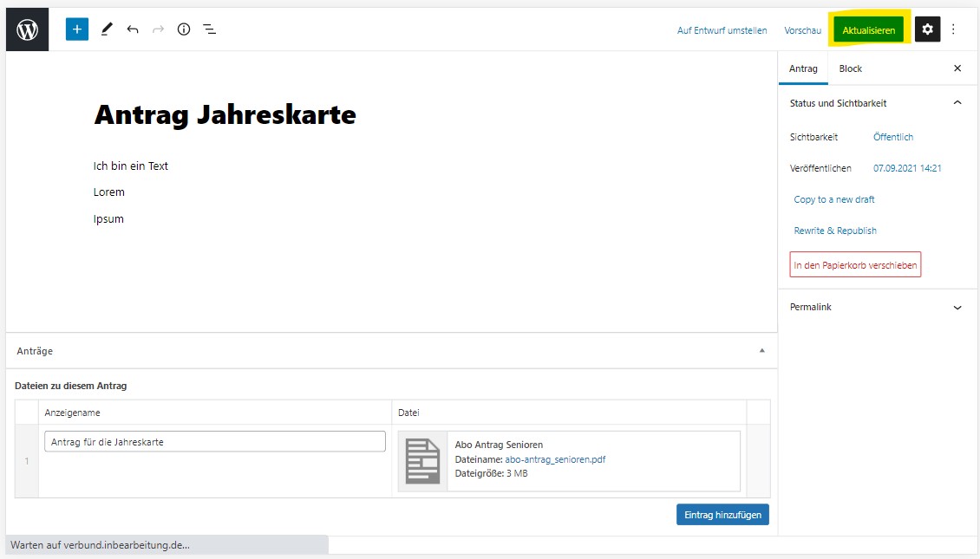This screenshot has height=559, width=980.
Task: Undo the last change
Action: (133, 29)
